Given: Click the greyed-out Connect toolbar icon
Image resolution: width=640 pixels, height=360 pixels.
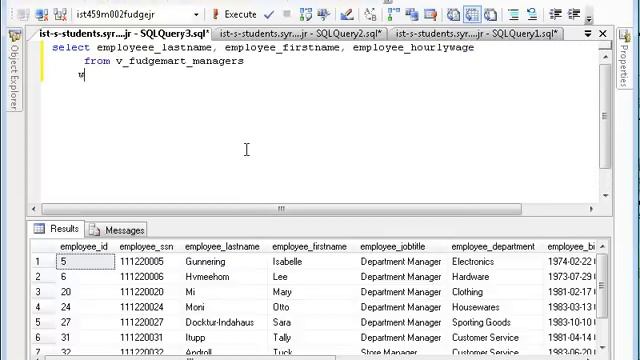Looking at the screenshot, I should tap(24, 15).
